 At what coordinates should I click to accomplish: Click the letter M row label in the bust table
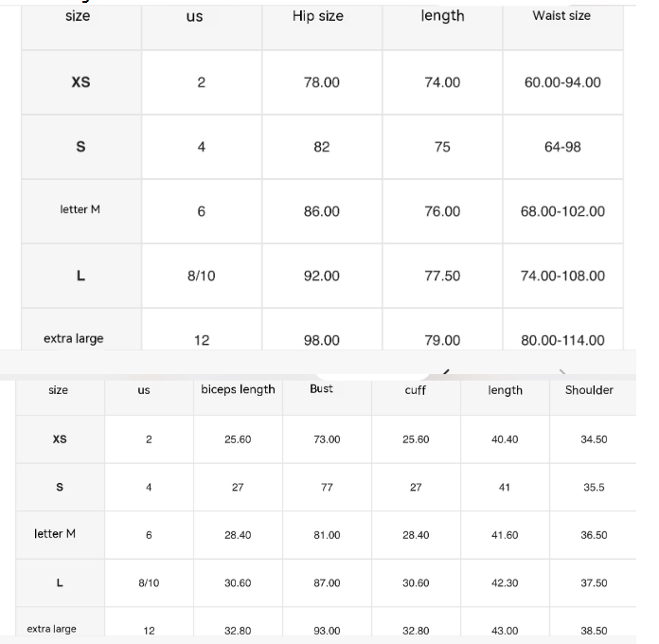55,534
